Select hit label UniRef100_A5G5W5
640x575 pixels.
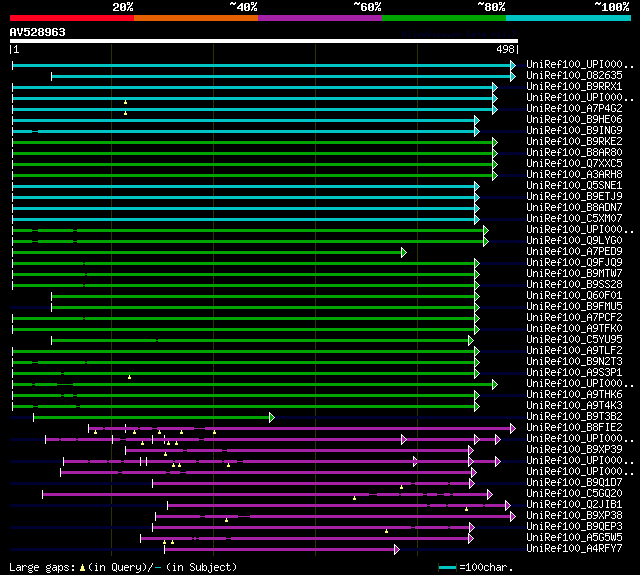pyautogui.click(x=574, y=538)
